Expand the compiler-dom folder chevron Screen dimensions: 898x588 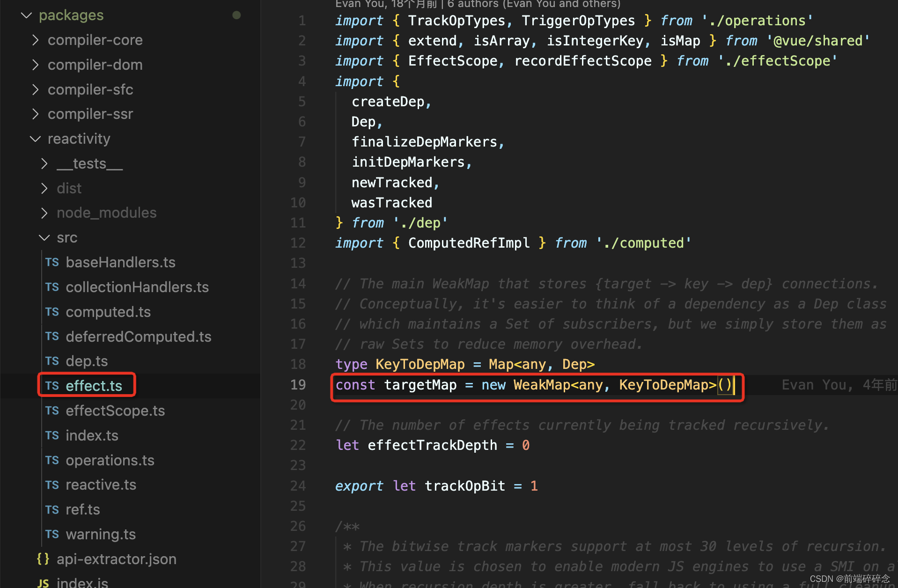tap(35, 65)
